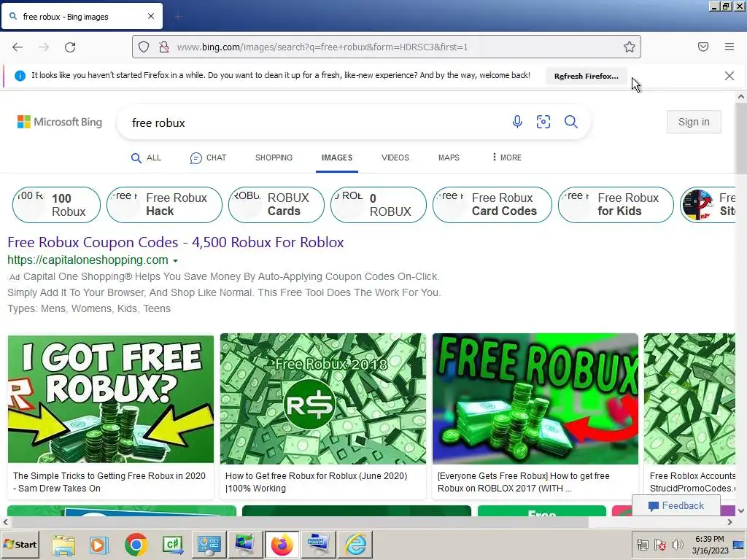The height and width of the screenshot is (560, 747).
Task: Open the tracking protection shield icon
Action: (x=144, y=47)
